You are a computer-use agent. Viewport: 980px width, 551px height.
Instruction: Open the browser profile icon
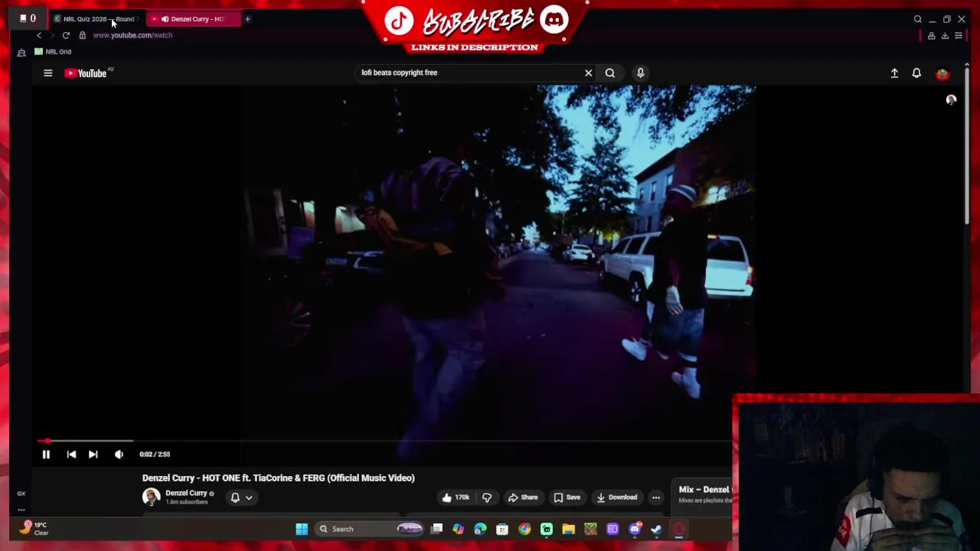931,36
